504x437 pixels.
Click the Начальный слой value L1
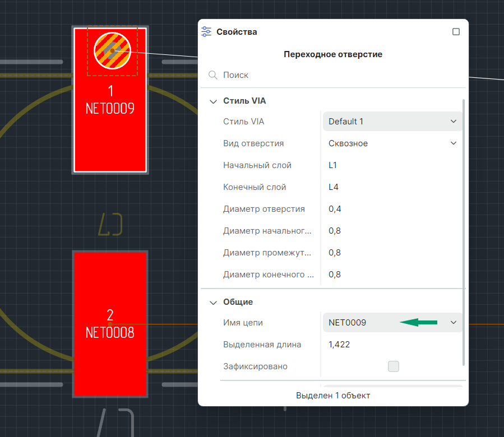(x=333, y=165)
